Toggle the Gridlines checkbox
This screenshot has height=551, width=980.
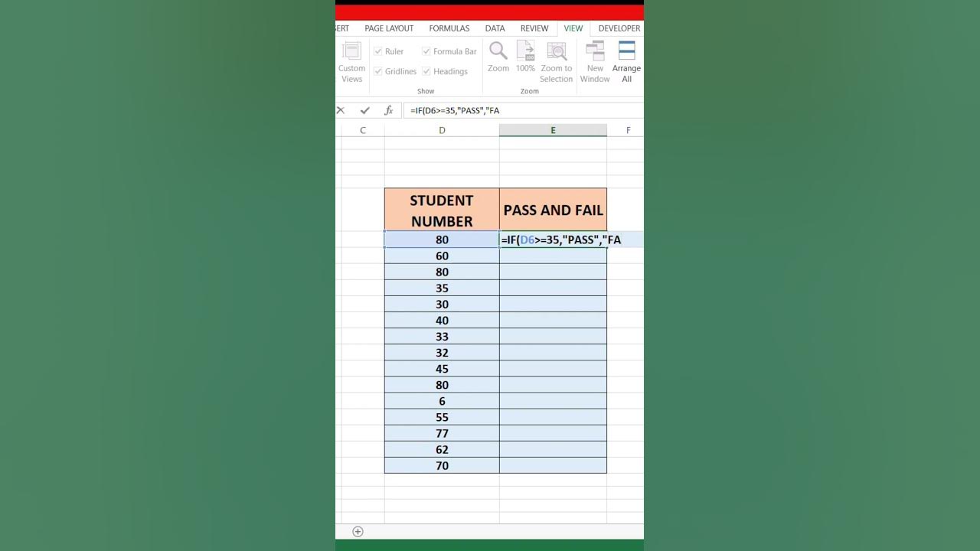378,71
